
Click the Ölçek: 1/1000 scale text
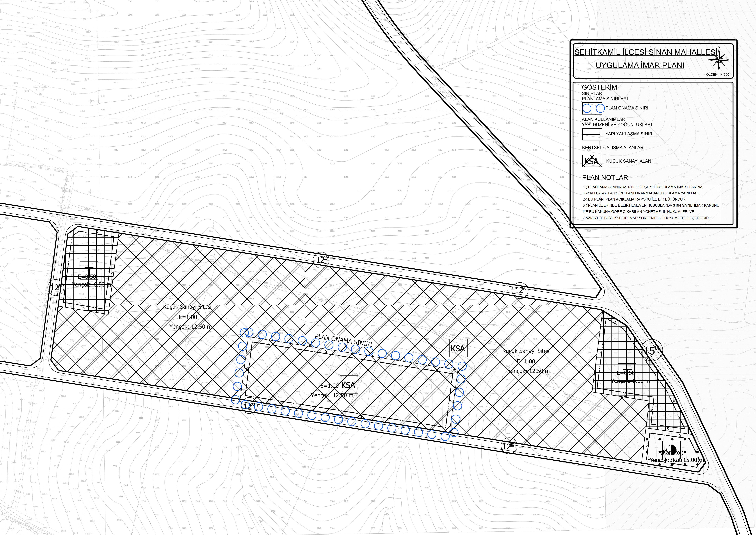click(717, 74)
